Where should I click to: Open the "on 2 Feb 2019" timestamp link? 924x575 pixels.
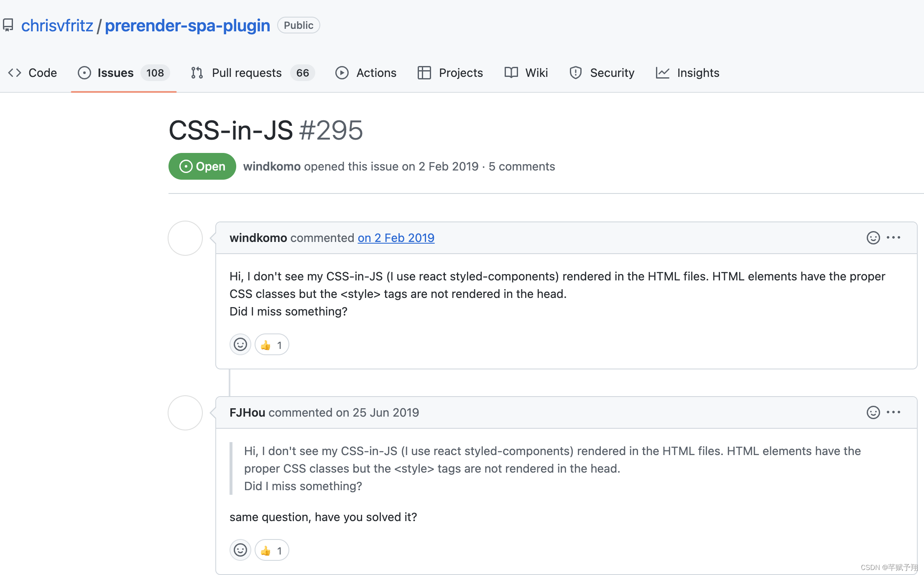(396, 238)
